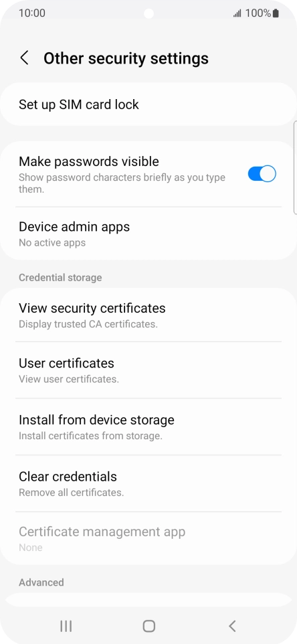Tap the Make passwords visible label
The height and width of the screenshot is (644, 297).
(89, 161)
